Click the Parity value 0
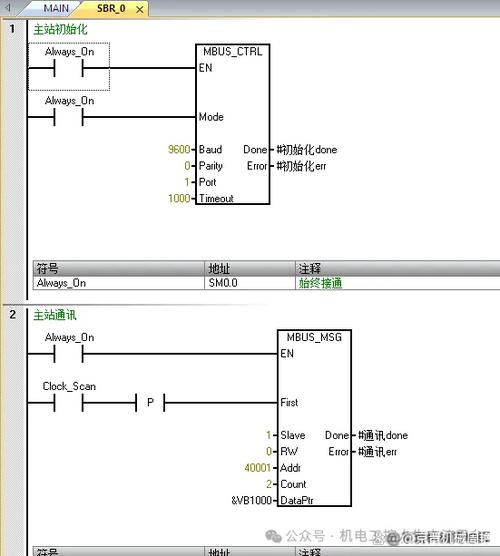The width and height of the screenshot is (500, 556). (x=187, y=166)
